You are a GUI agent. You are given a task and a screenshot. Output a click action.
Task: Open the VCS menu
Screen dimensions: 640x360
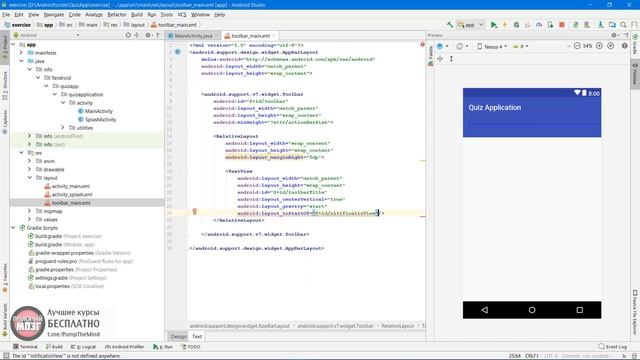pyautogui.click(x=182, y=14)
